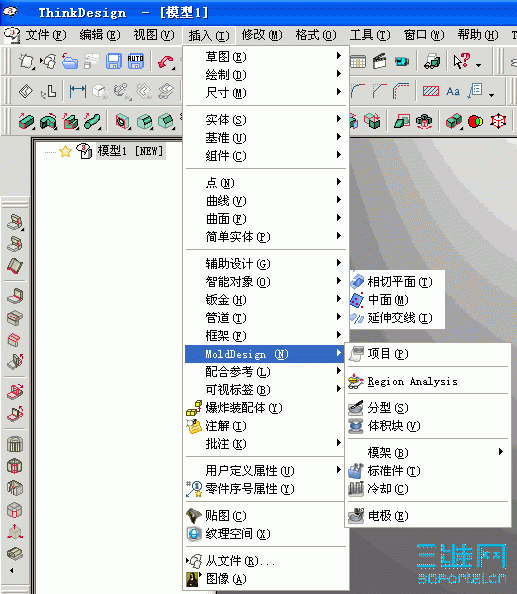Choose 分型(S) in the MoldDesign submenu
The height and width of the screenshot is (594, 517).
[428, 408]
